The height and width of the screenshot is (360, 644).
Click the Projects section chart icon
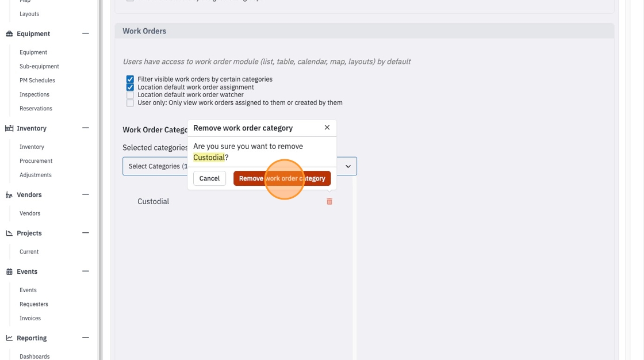point(9,233)
